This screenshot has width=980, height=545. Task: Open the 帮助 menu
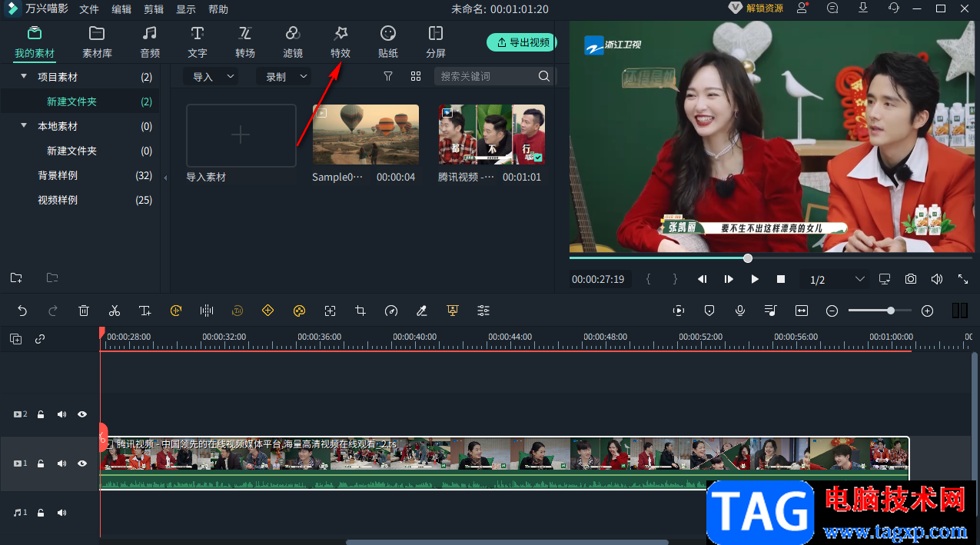click(218, 9)
